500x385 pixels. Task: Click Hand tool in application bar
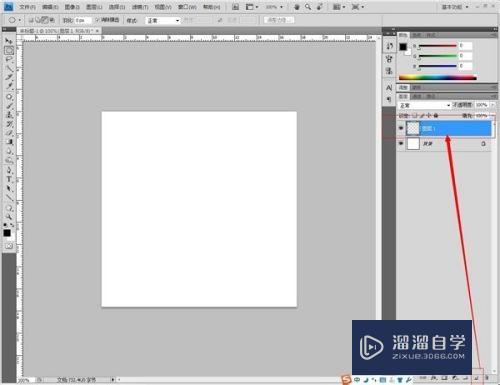pyautogui.click(x=297, y=7)
